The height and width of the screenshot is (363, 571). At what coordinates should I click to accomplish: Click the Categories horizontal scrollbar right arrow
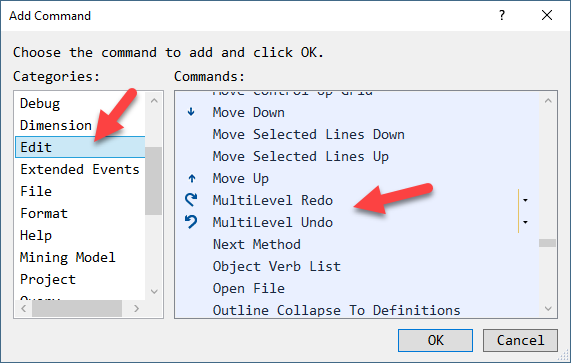click(x=136, y=309)
